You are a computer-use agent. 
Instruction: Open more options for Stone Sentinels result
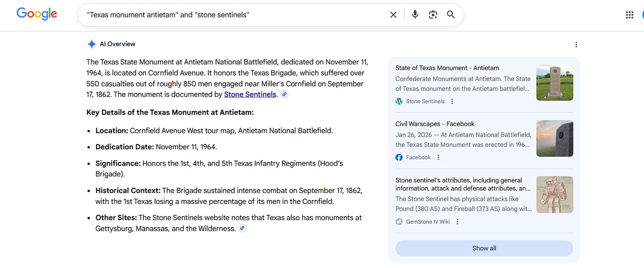tap(452, 101)
